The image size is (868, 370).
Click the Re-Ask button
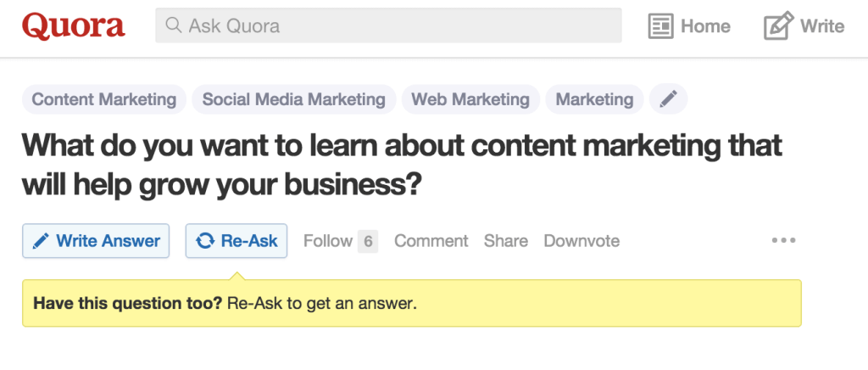pos(236,241)
